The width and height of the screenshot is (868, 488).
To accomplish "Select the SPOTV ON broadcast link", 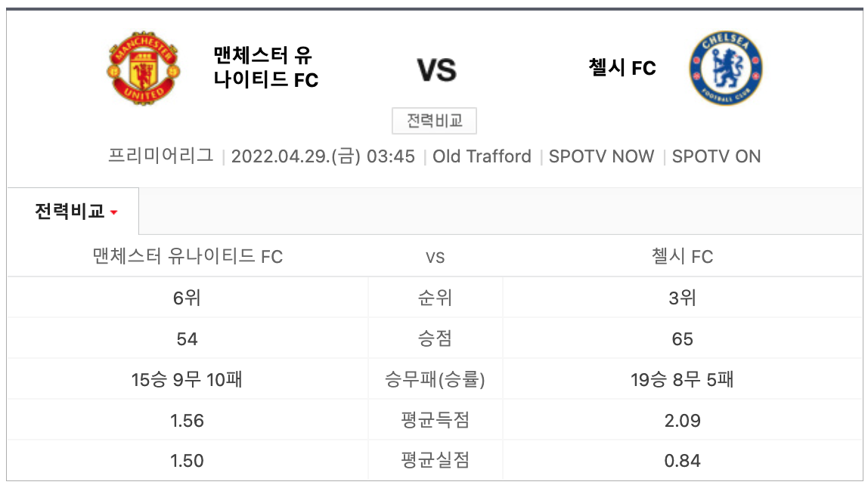I will pos(716,156).
